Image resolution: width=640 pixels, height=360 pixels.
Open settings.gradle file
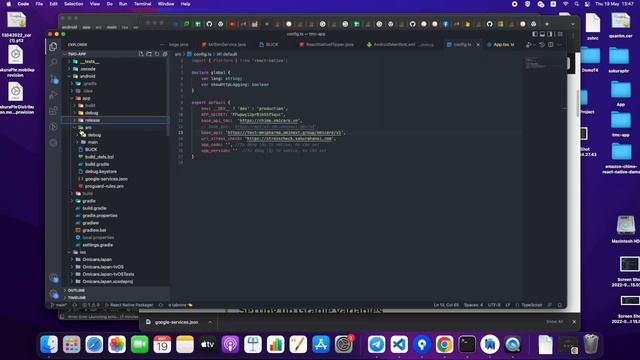point(97,245)
